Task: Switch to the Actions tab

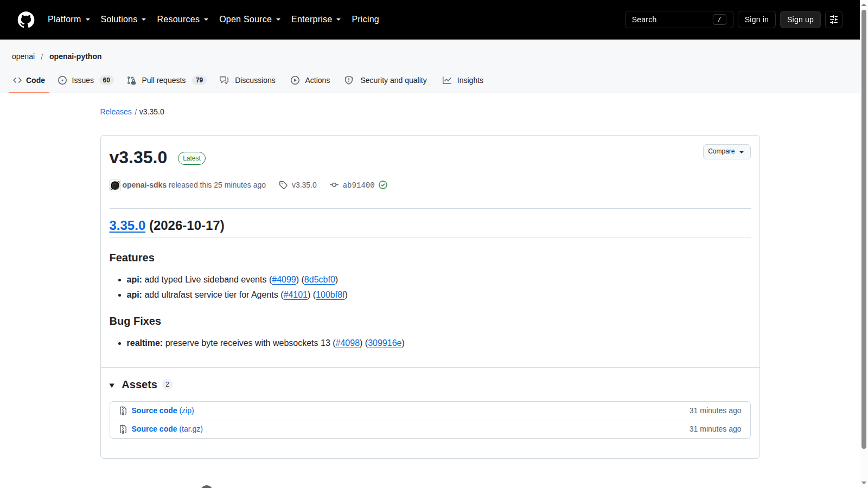Action: coord(310,80)
